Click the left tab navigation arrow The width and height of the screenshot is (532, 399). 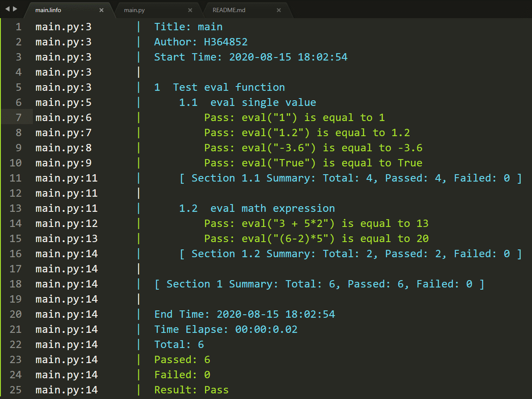tap(7, 9)
